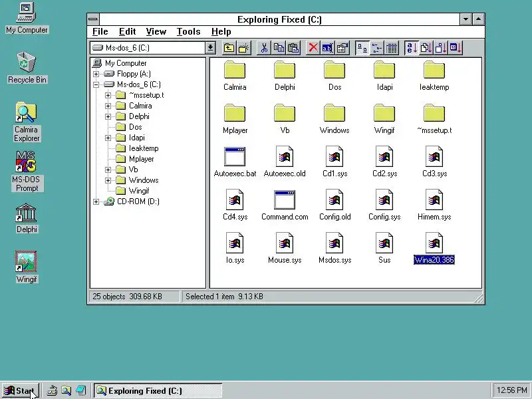Click the Properties toolbar icon
Viewport: 532px width, 399px height.
click(342, 48)
